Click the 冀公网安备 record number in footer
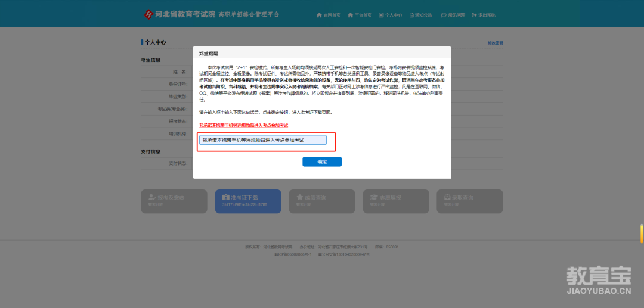The height and width of the screenshot is (308, 644). (344, 254)
